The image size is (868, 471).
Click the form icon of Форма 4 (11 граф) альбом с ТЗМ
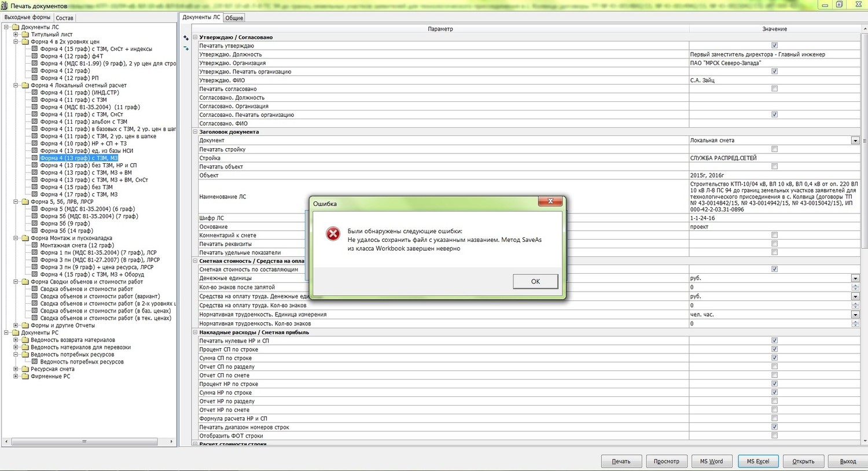[35, 122]
